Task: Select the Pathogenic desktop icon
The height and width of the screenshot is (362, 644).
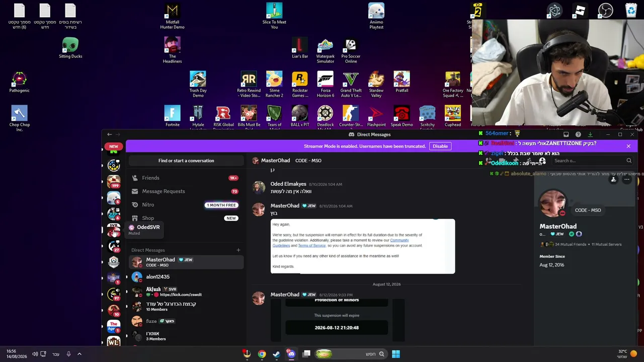Action: 19,82
